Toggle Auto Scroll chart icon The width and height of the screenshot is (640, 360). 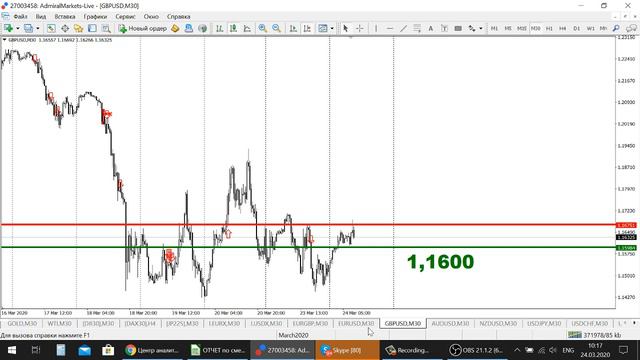coord(293,28)
